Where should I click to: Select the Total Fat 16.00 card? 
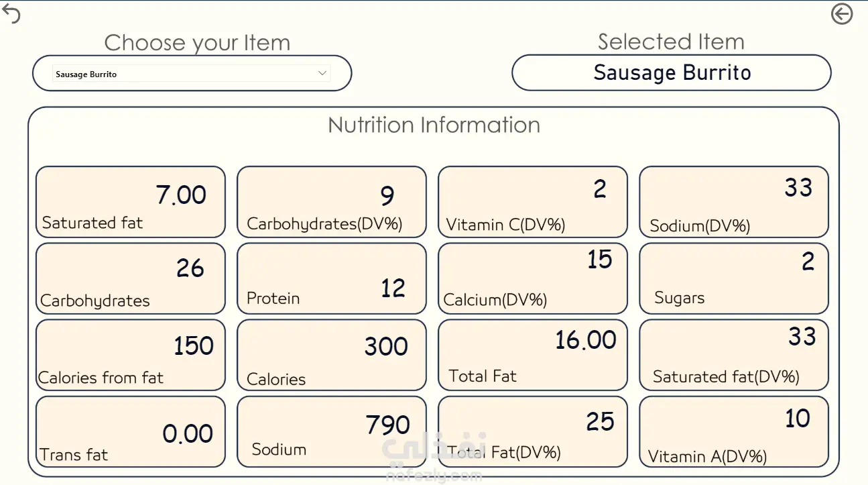coord(533,355)
